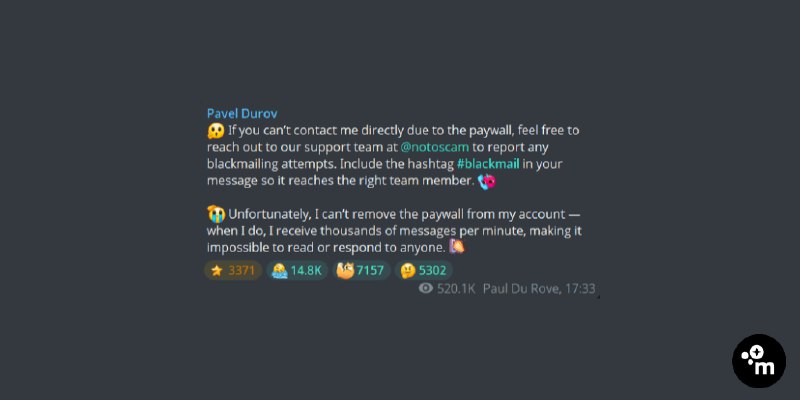Open the #blackmail hashtag
The width and height of the screenshot is (800, 400).
(488, 164)
